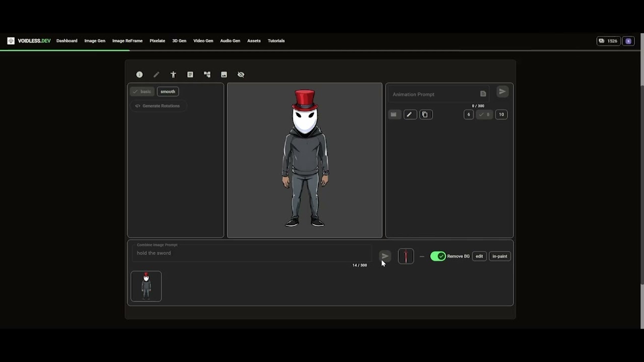Screen dimensions: 644x362
Task: Open the Assets page
Action: pos(254,41)
